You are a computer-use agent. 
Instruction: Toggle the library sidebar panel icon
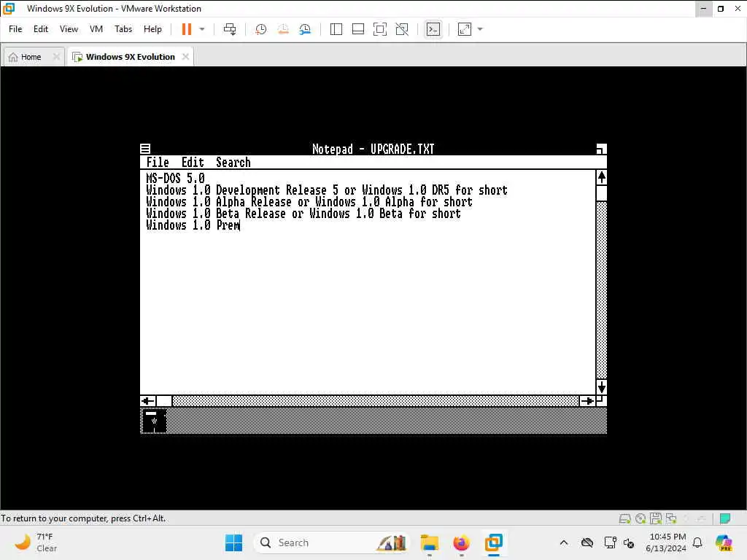[x=336, y=29]
